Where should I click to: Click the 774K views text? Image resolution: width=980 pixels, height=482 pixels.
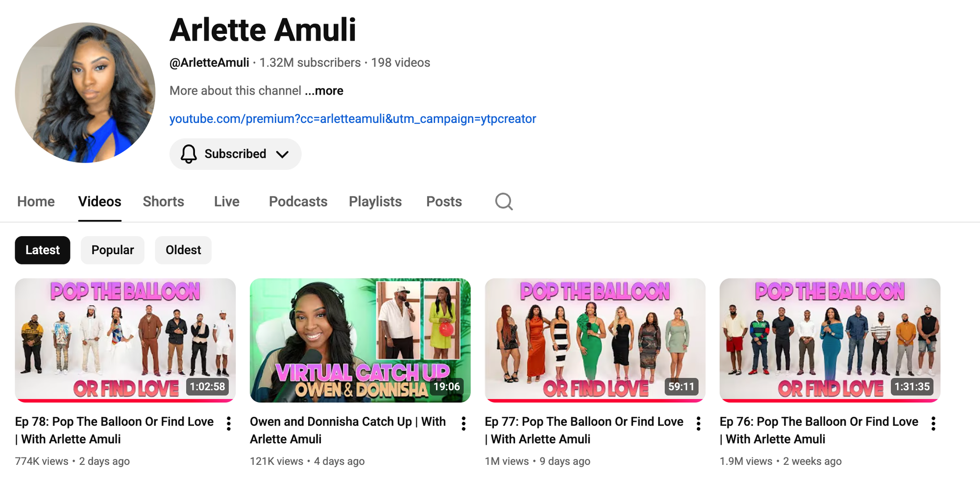[x=42, y=461]
